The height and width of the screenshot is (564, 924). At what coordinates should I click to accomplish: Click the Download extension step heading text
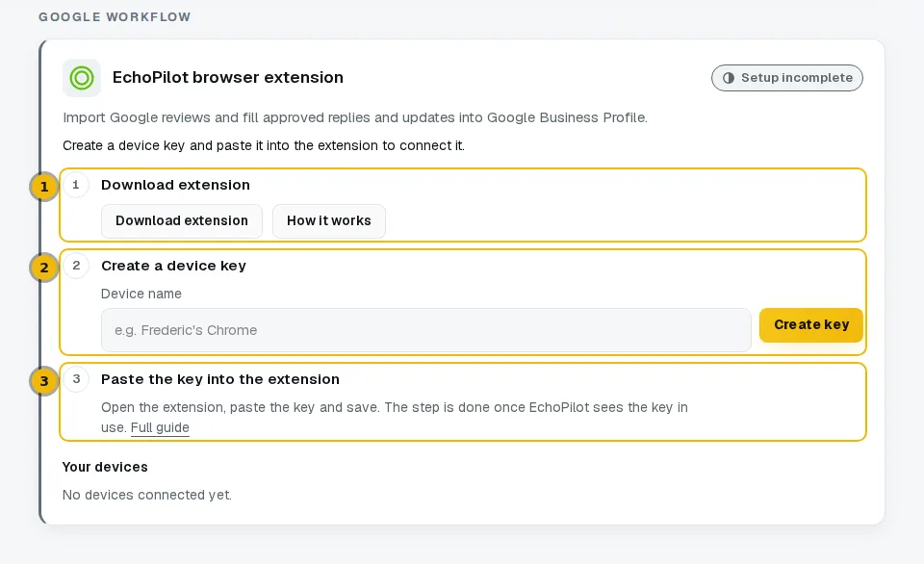175,185
